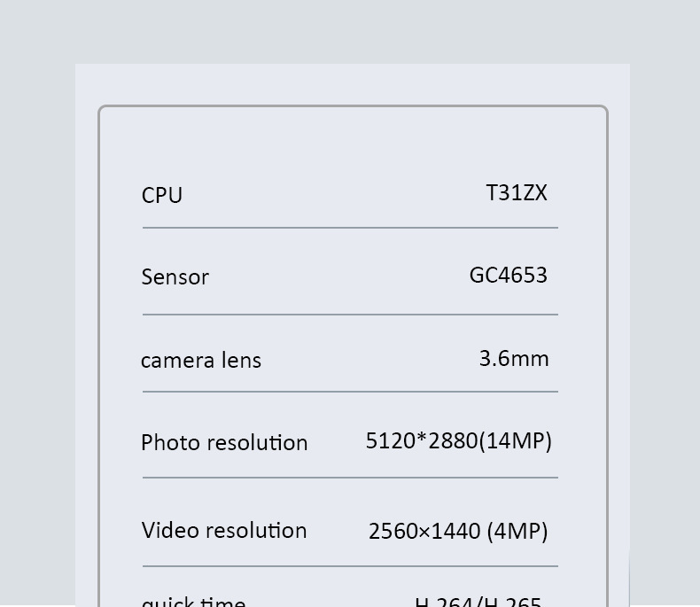Click the divider line under the CPU row
This screenshot has width=700, height=607.
point(350,228)
